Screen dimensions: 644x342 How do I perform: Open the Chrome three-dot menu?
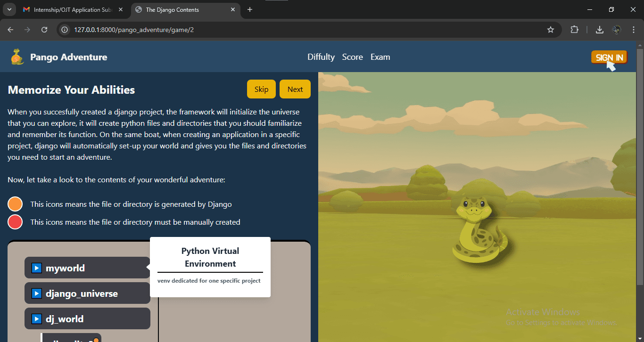click(634, 30)
